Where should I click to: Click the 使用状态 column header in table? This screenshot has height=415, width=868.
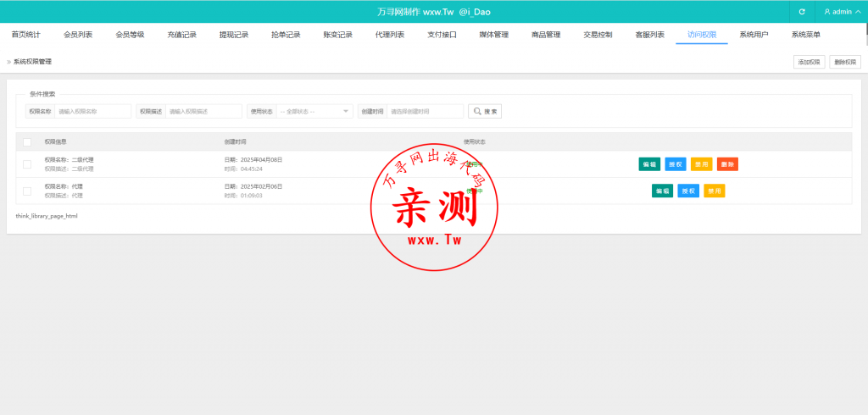coord(475,142)
